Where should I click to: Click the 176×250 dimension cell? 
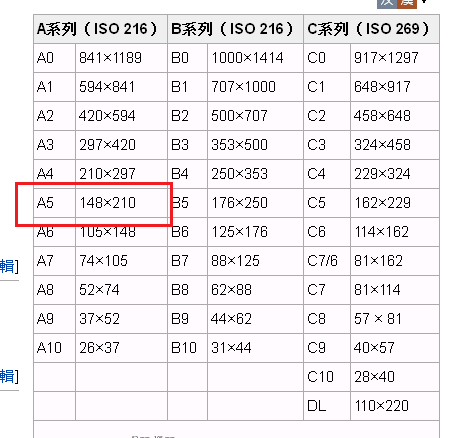255,203
